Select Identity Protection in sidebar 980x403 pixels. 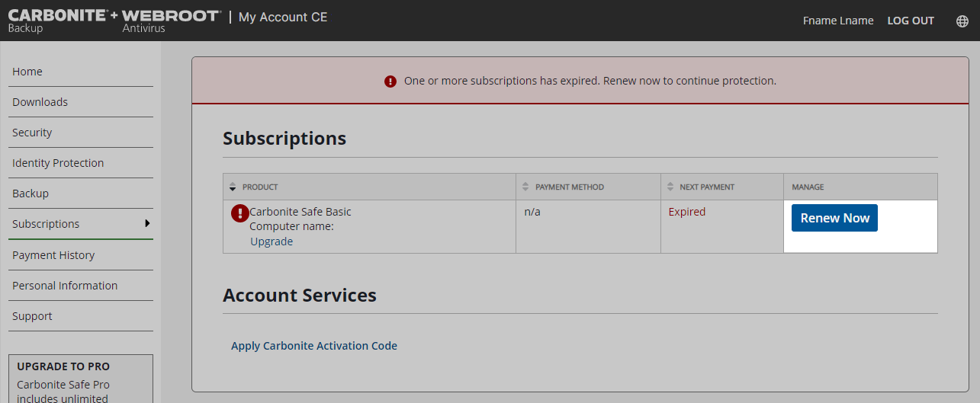coord(58,163)
